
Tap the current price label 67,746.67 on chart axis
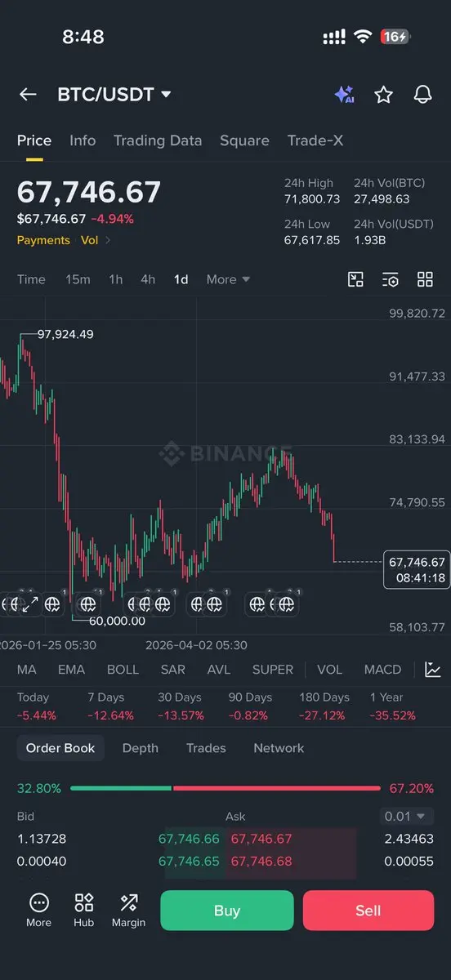tap(417, 570)
